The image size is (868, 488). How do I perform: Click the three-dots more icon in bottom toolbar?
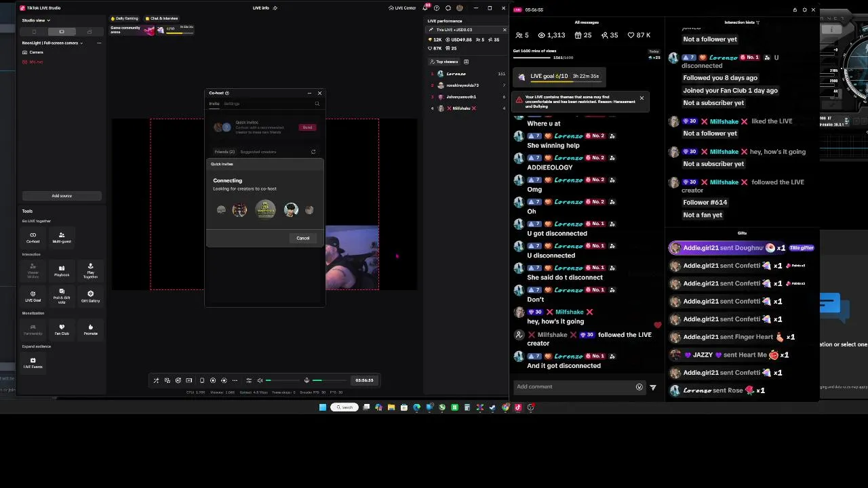[235, 380]
